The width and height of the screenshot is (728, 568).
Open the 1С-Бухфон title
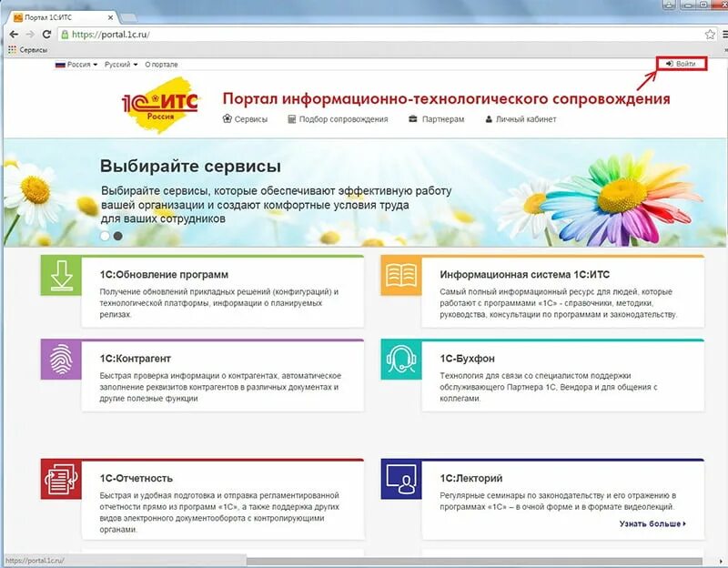467,359
